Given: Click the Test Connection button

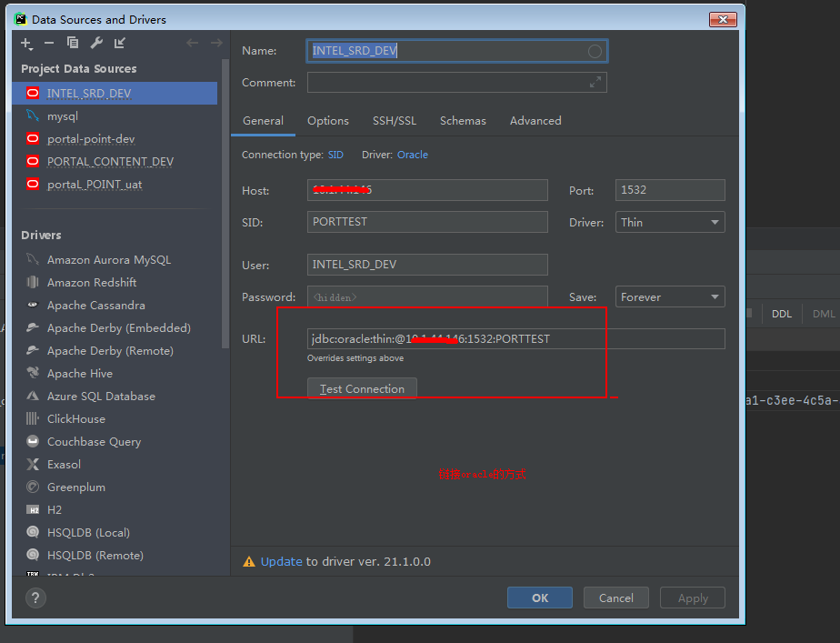Looking at the screenshot, I should pos(362,387).
